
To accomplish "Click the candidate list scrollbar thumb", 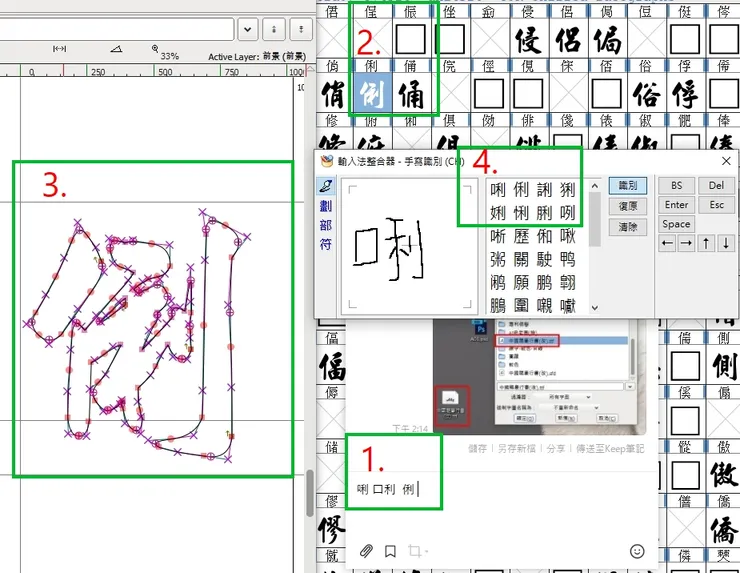I will pyautogui.click(x=595, y=219).
